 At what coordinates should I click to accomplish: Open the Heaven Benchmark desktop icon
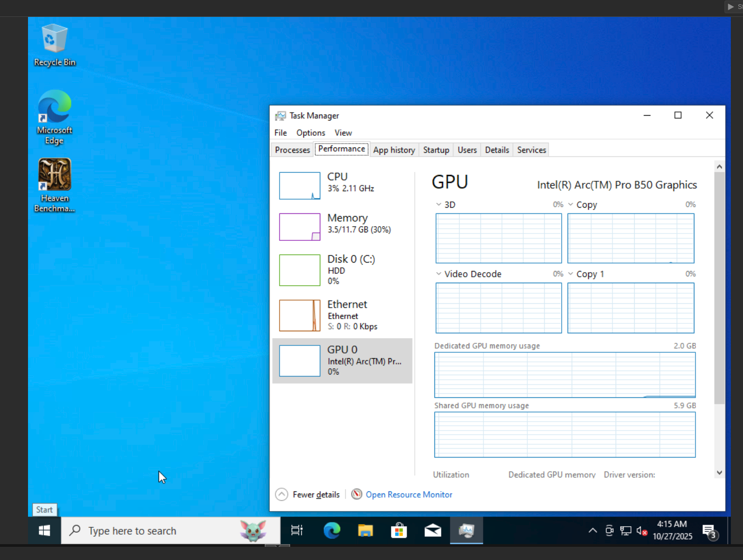(x=54, y=185)
